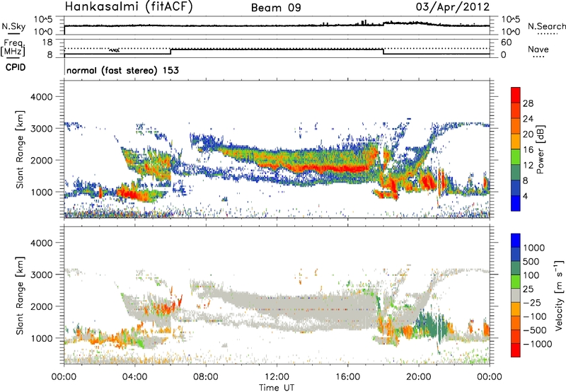The image size is (566, 392).
Task: Click the '28' power scale value
Action: (528, 103)
